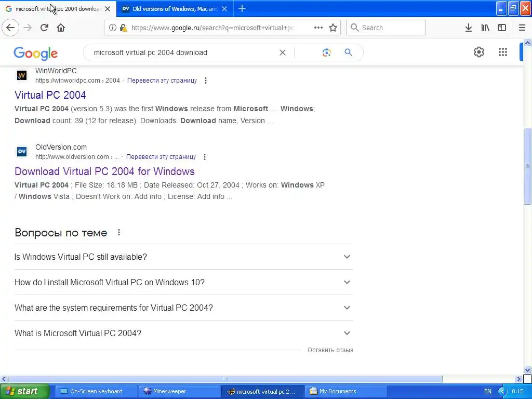Open options for WinWorldPC result

[x=206, y=81]
